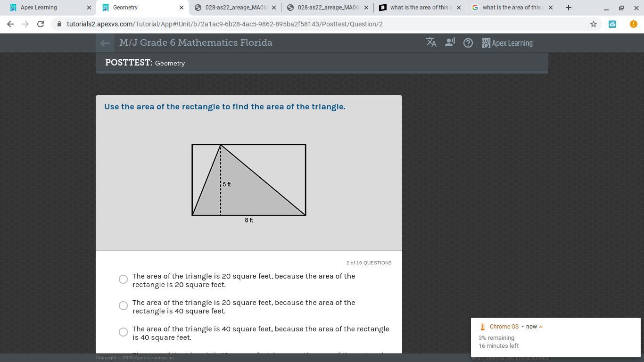View site info via the lock icon
The width and height of the screenshot is (644, 362).
tap(59, 24)
